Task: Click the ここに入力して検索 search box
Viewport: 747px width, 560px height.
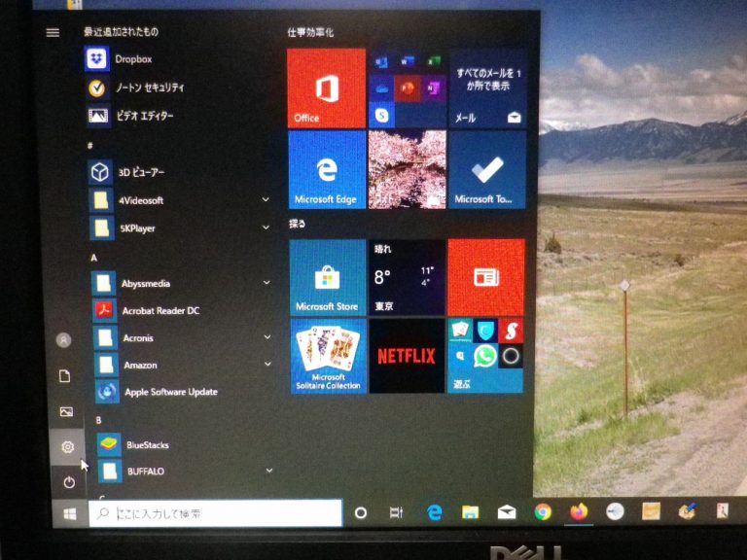Action: point(215,513)
